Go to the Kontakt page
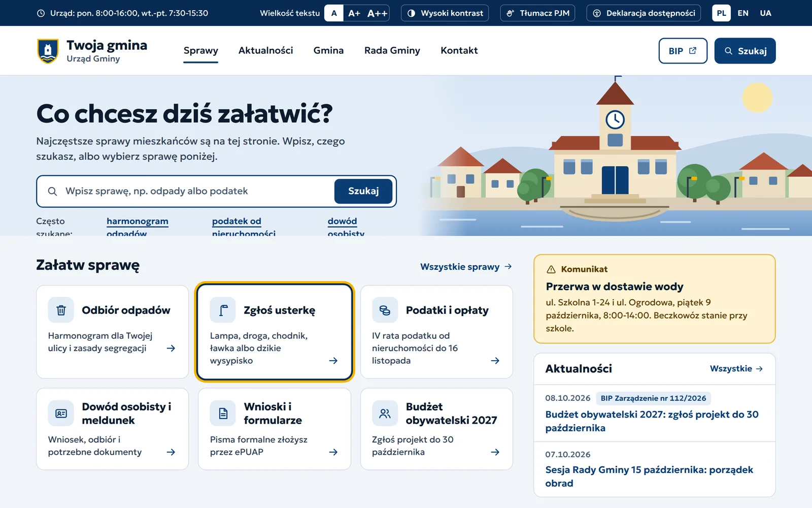The width and height of the screenshot is (812, 508). (x=459, y=50)
